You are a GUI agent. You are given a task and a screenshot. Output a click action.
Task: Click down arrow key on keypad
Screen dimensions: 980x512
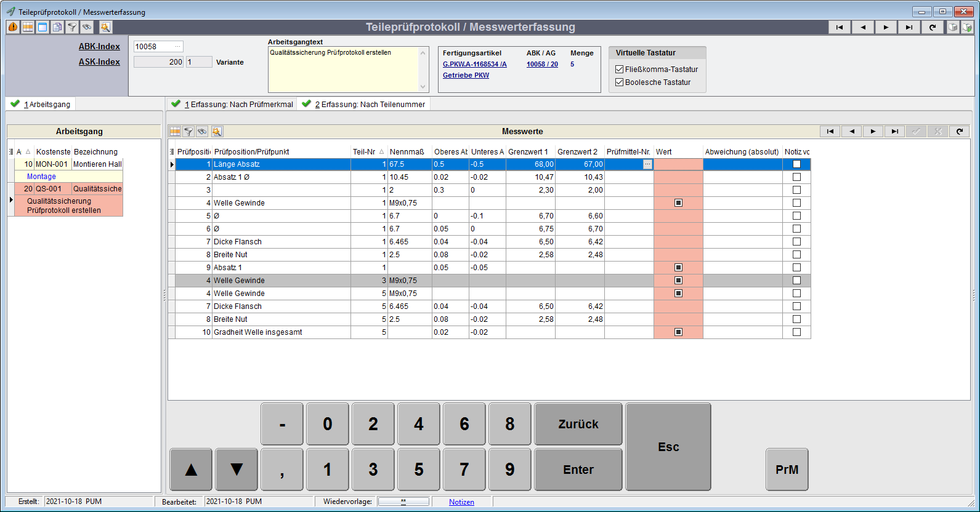237,470
